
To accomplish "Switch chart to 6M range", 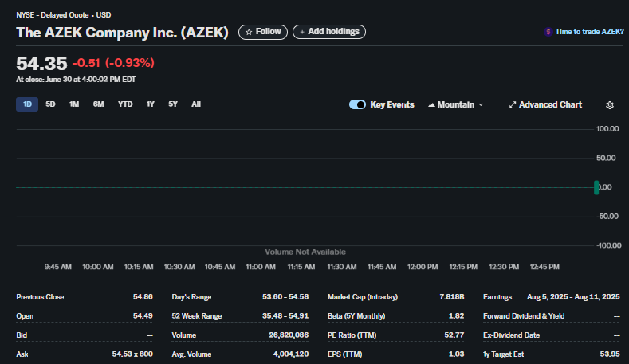I will 98,104.
